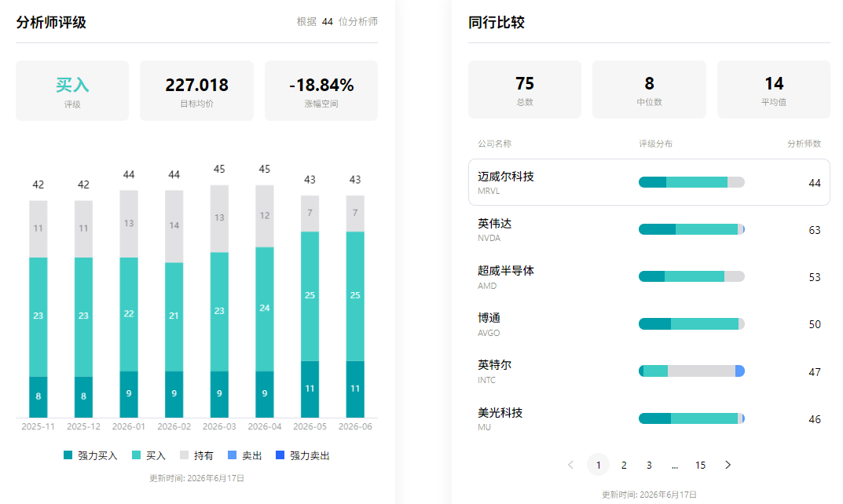This screenshot has height=504, width=843.
Task: Click the 227.018 target price card
Action: [196, 90]
